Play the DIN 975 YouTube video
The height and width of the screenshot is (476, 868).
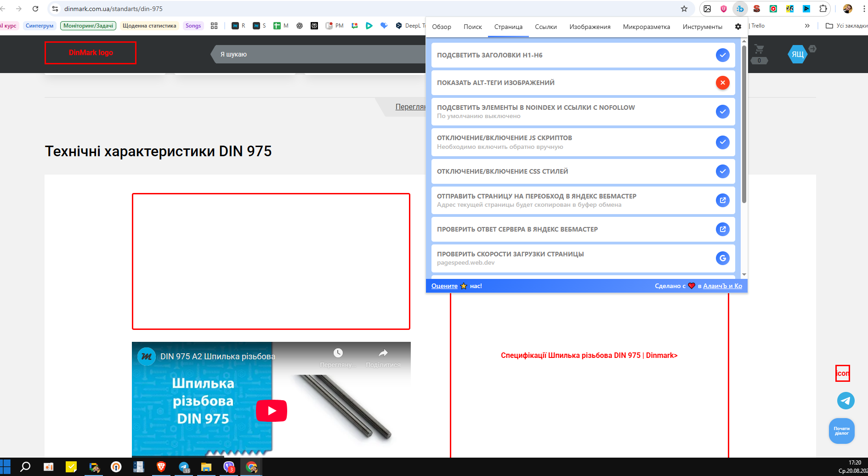(272, 411)
